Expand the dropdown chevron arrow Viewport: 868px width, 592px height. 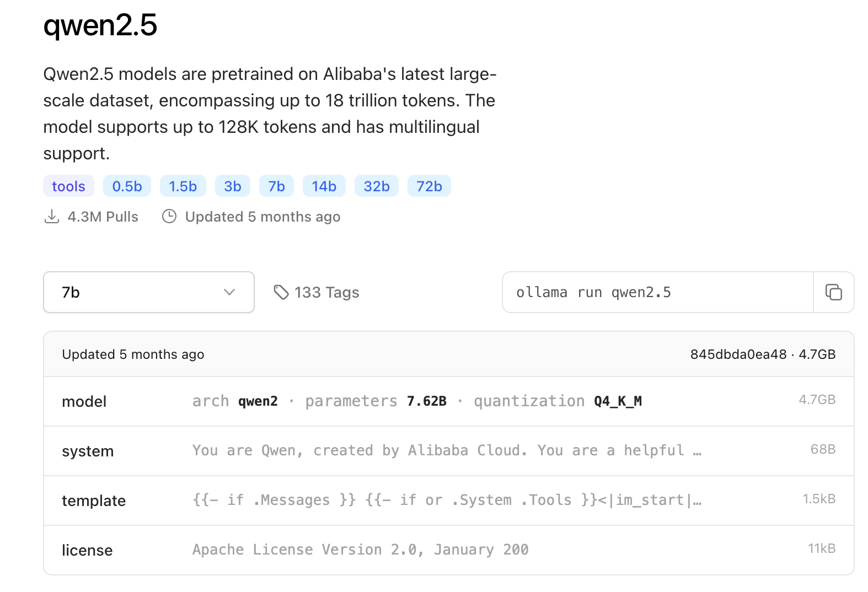[229, 292]
